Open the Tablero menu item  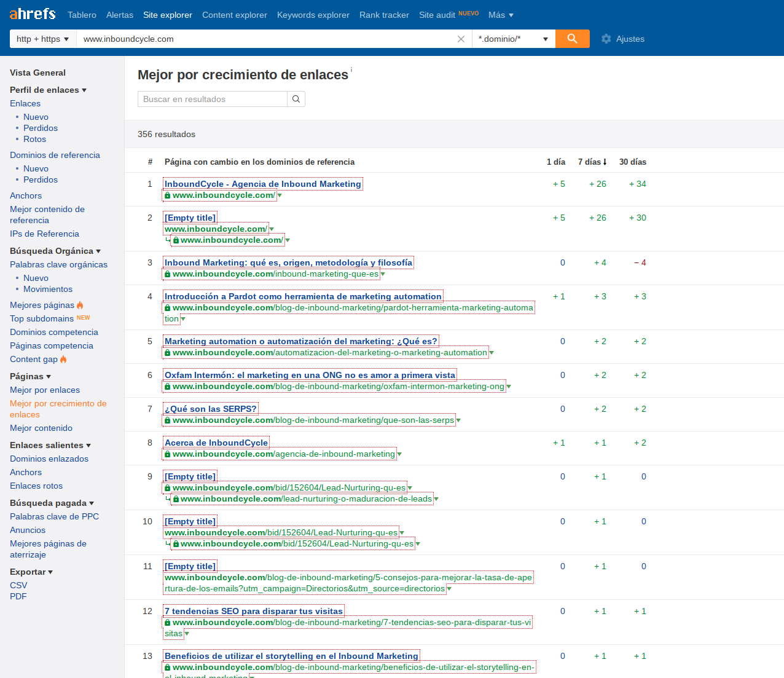[x=82, y=15]
